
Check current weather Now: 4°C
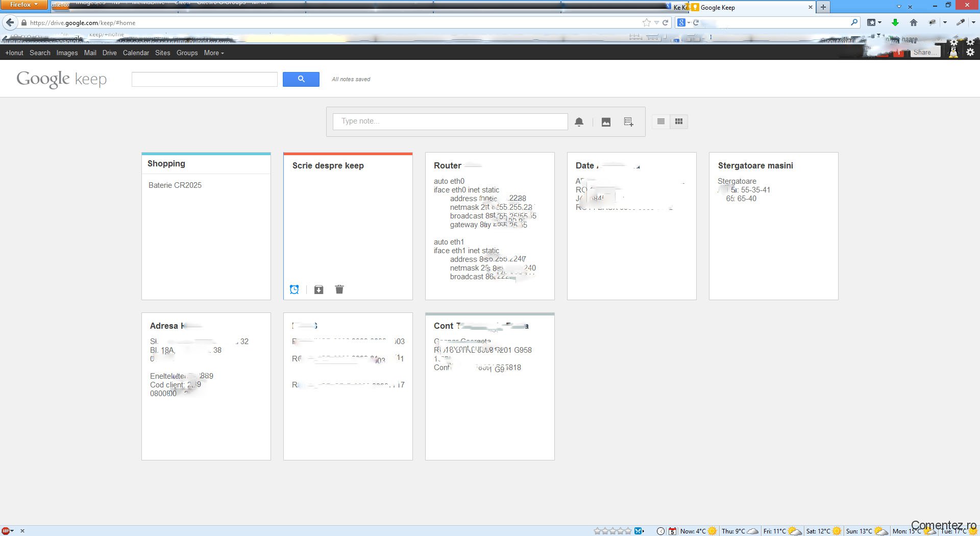coord(698,531)
